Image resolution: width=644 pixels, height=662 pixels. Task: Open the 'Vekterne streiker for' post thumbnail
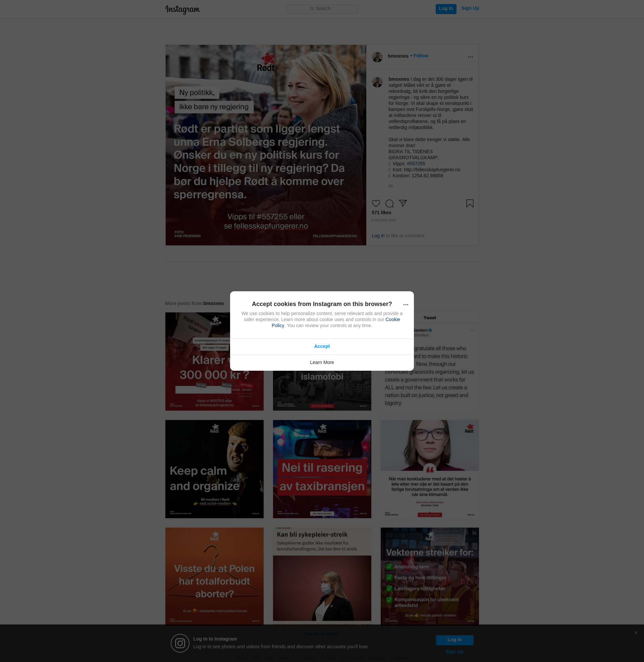coord(429,576)
